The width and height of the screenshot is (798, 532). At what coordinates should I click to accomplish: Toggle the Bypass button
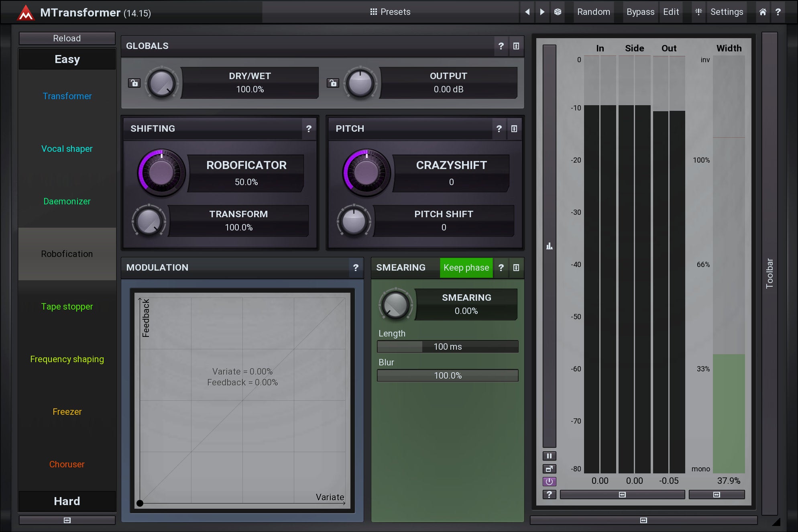point(640,12)
